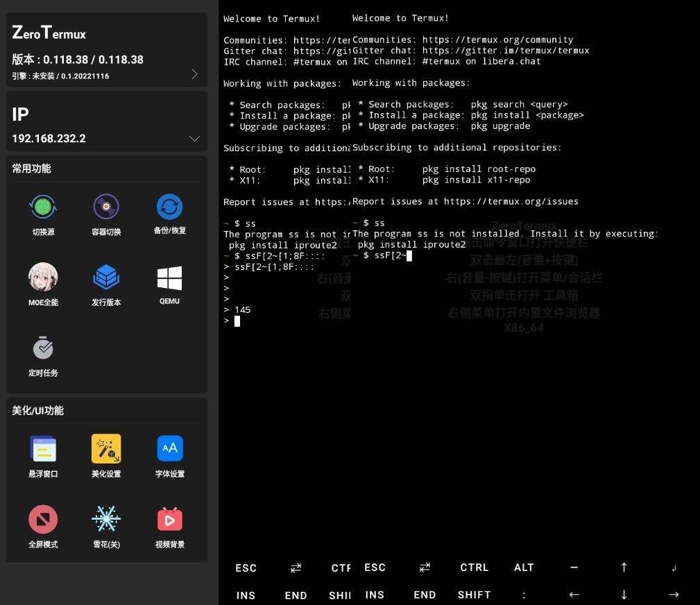Open the 切换源 source switch icon
This screenshot has height=605, width=700.
[x=43, y=207]
